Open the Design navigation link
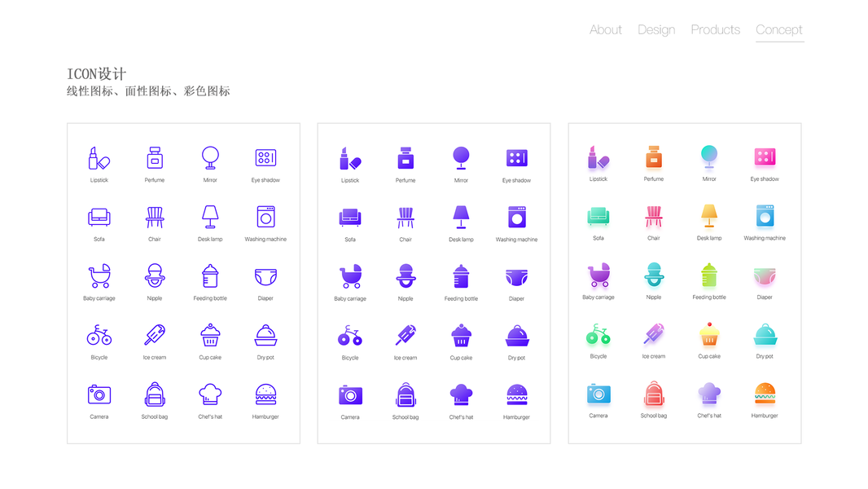868x489 pixels. [656, 30]
